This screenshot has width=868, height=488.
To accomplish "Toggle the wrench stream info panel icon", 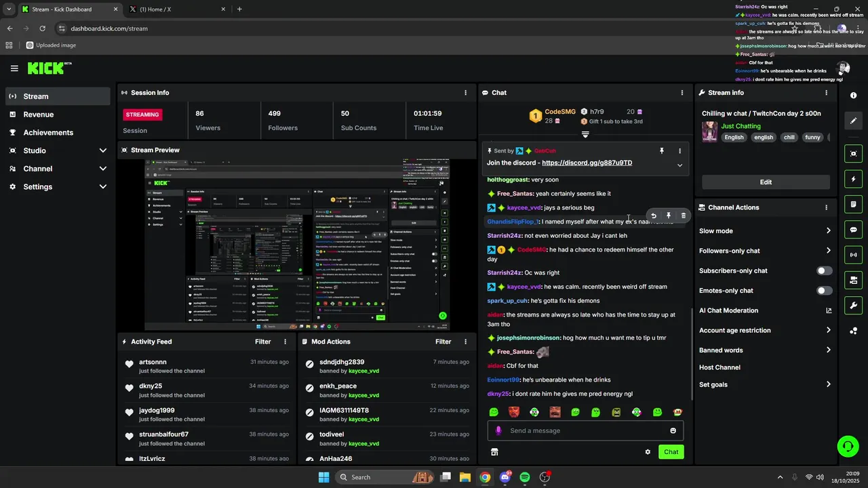I will [x=854, y=305].
